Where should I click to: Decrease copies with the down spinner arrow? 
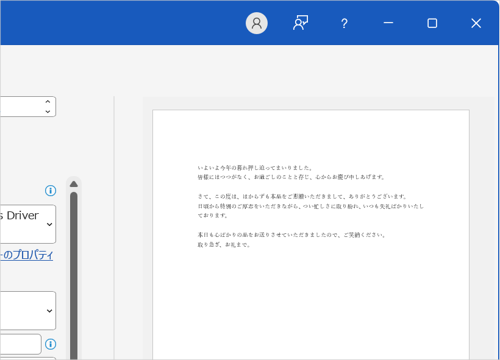[48, 111]
